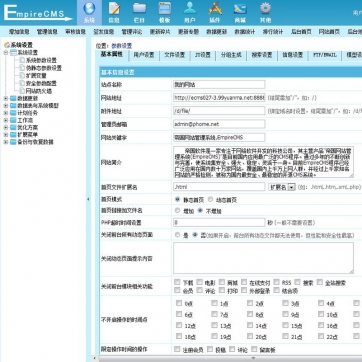The image size is (362, 362).
Task: Expand the 数据更新 tree branch
Action: tap(6, 98)
